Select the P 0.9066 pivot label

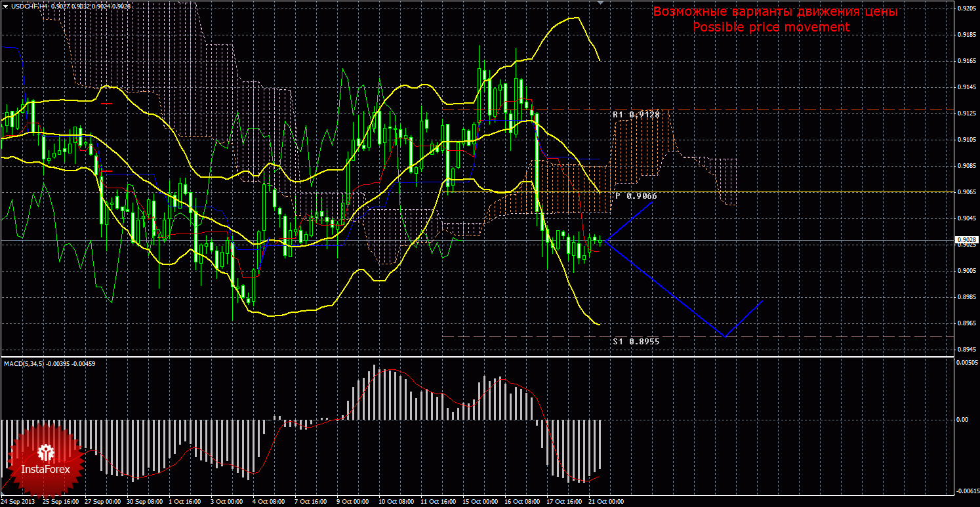coord(636,195)
